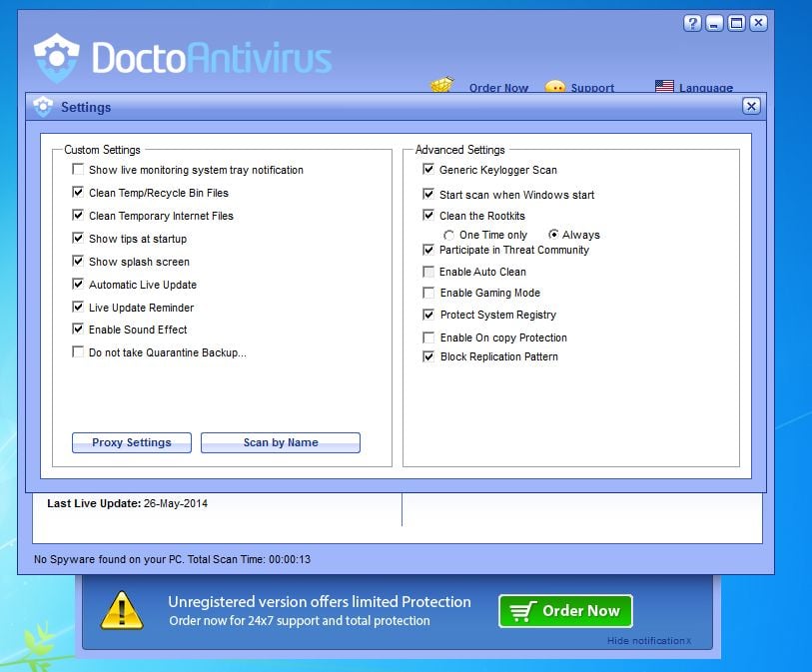The image size is (812, 672).
Task: Click the Scan by Name button
Action: tap(280, 442)
